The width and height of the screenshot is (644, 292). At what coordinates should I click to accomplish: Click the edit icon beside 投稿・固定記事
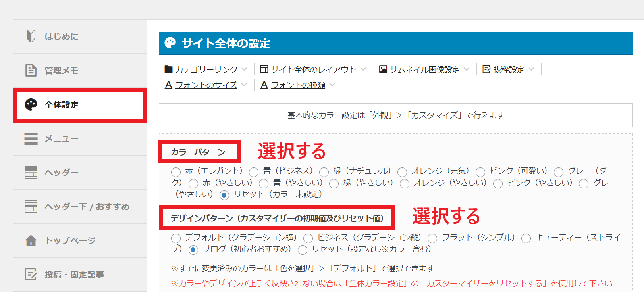coord(31,274)
